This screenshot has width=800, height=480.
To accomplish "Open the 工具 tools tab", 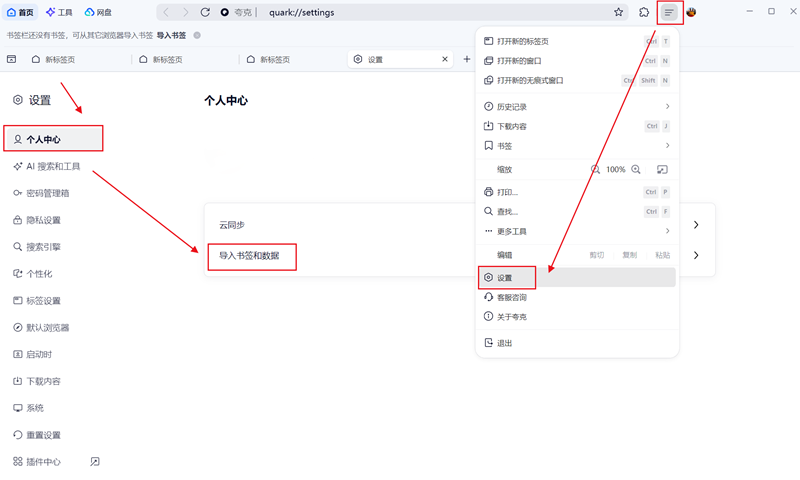I will point(59,12).
